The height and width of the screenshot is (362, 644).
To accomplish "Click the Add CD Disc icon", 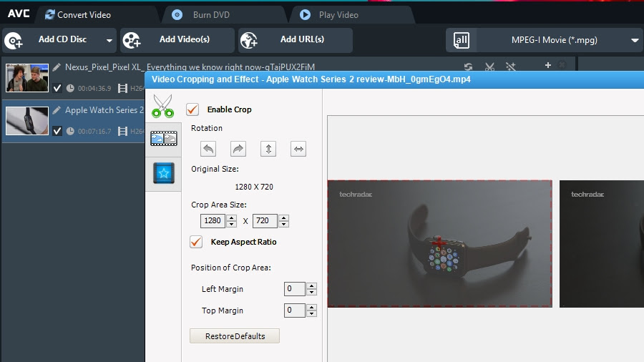I will tap(14, 40).
